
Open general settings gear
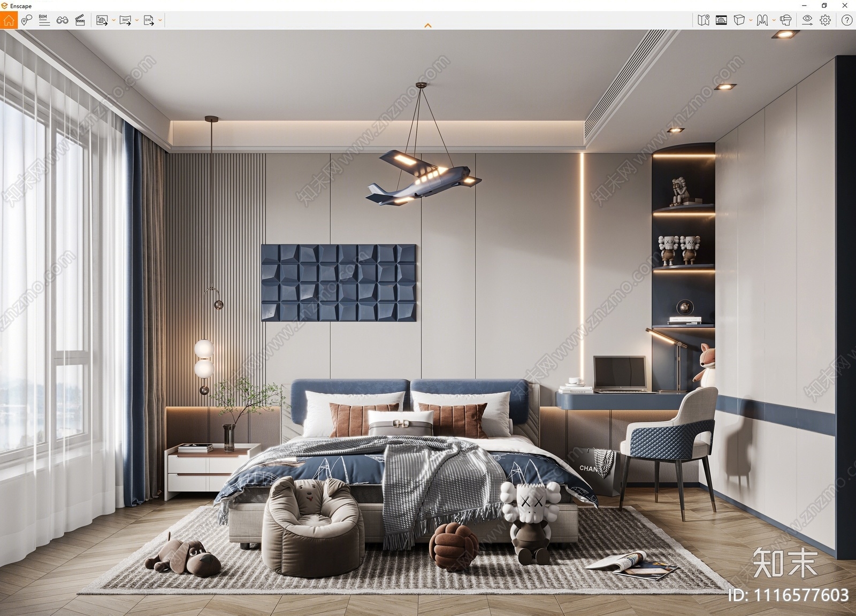tap(826, 20)
